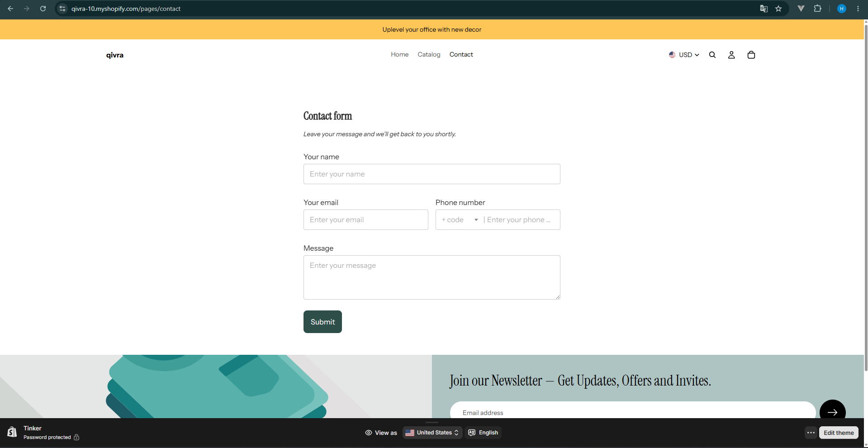Viewport: 868px width, 448px height.
Task: Reload the page with the refresh icon
Action: click(43, 9)
